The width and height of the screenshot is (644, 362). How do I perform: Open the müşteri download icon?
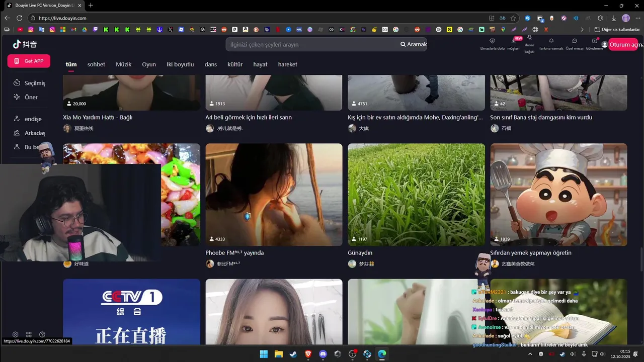(513, 41)
